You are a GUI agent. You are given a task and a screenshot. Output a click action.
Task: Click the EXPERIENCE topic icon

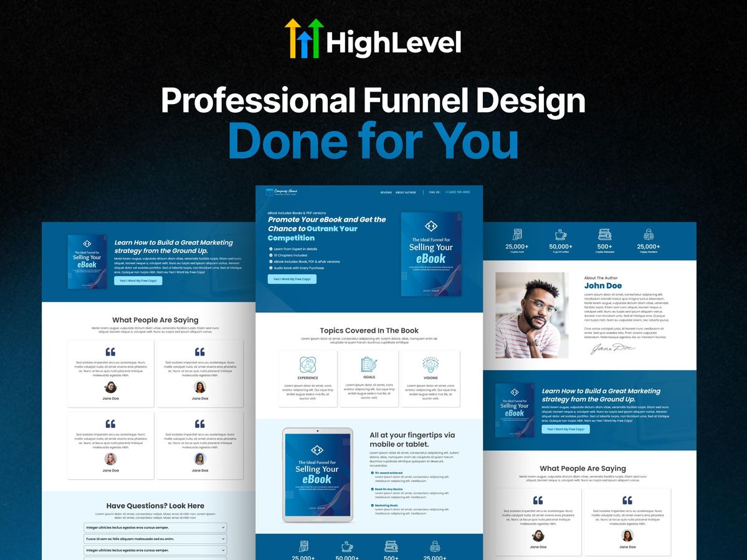pyautogui.click(x=308, y=365)
